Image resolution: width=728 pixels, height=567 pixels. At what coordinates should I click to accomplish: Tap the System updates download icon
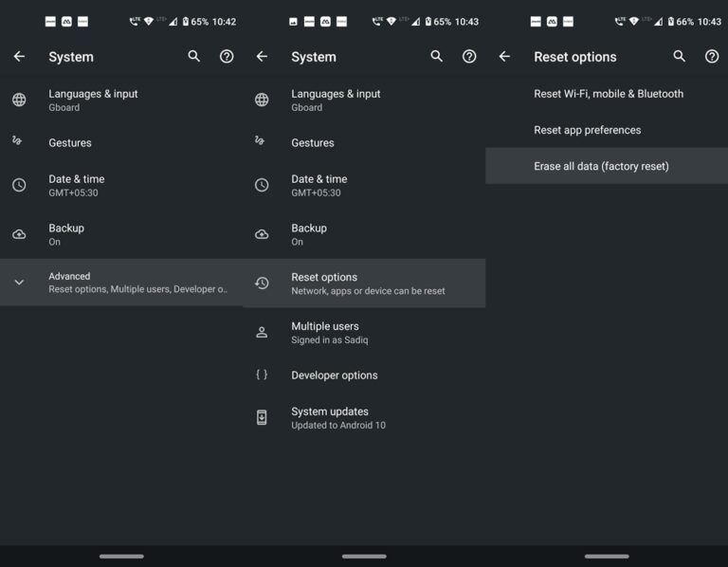(262, 417)
